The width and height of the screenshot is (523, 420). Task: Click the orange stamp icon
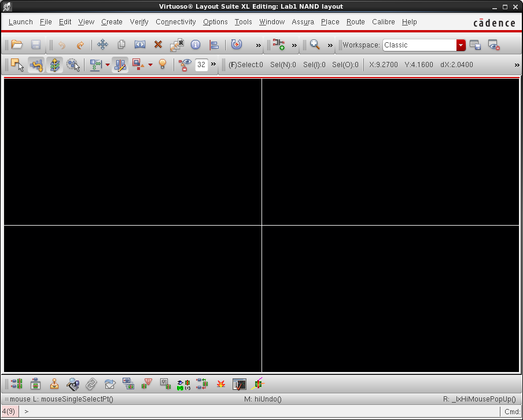54,384
